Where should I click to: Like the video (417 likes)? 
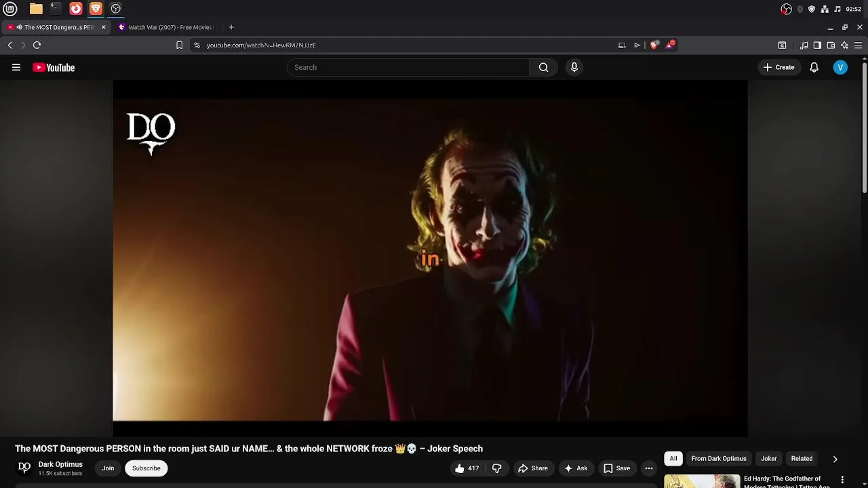pos(467,468)
